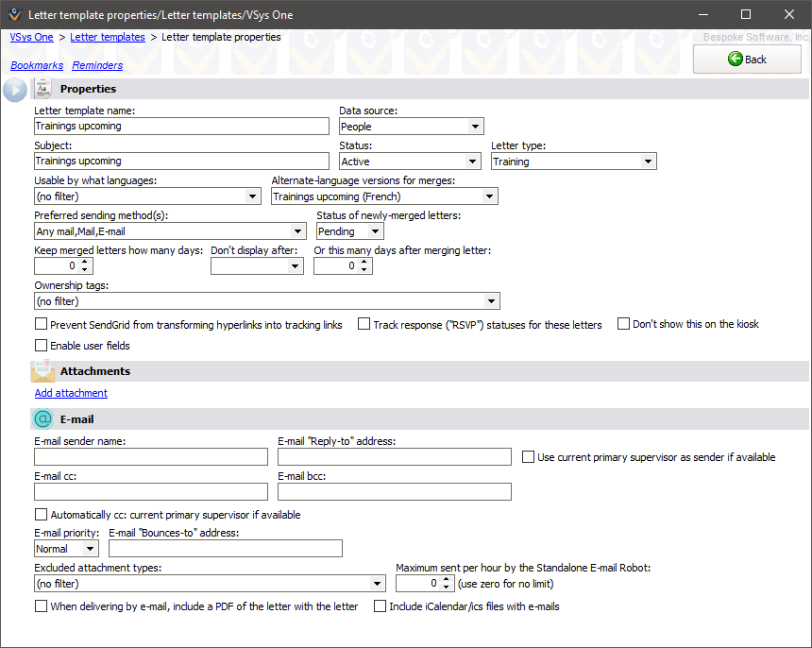Click the VSys One title bar icon
The image size is (812, 648).
pyautogui.click(x=13, y=14)
